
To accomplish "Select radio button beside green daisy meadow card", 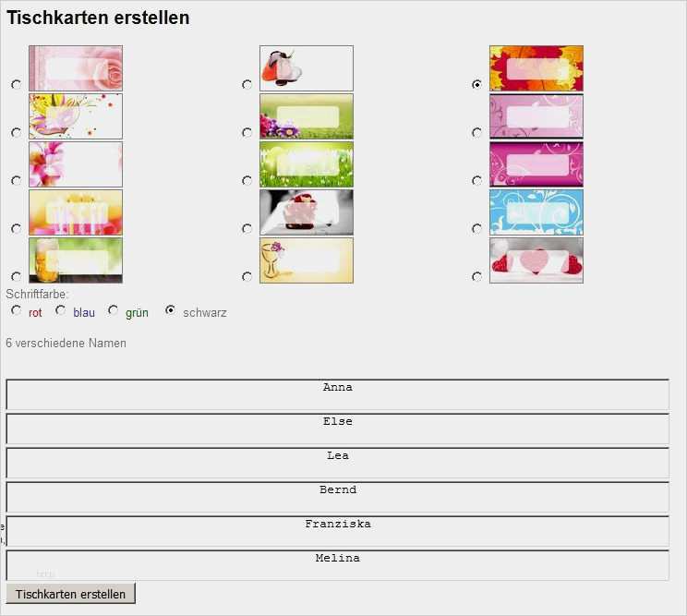I will point(247,181).
